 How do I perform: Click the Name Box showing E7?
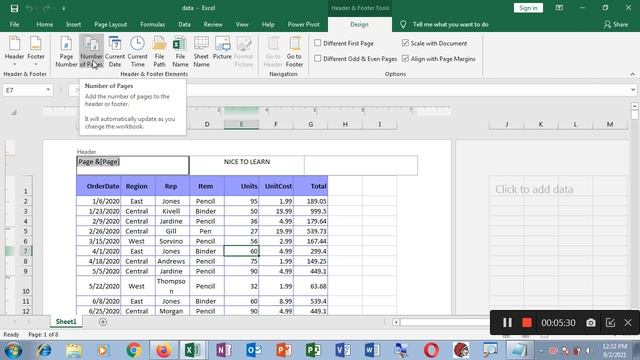(x=24, y=90)
